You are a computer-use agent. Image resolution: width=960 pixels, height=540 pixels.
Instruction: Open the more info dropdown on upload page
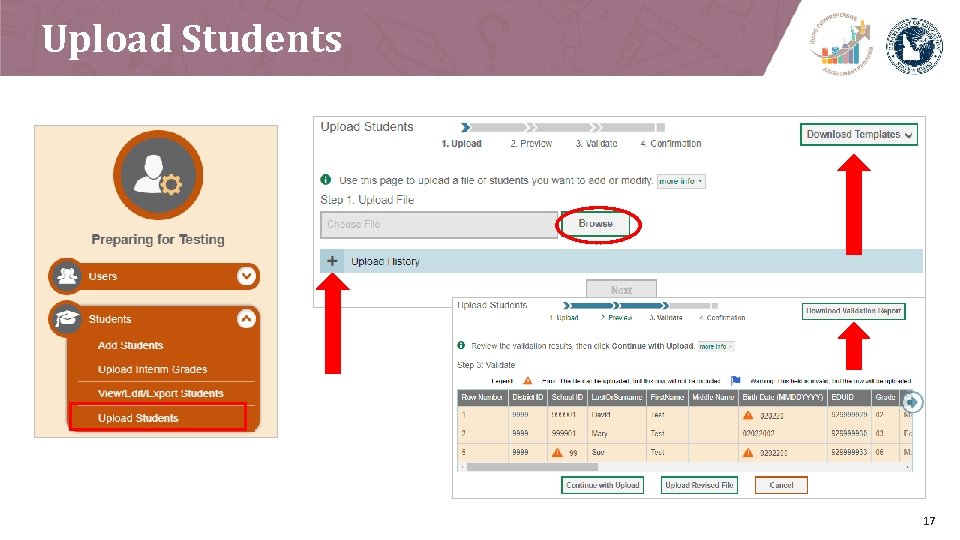click(x=681, y=181)
